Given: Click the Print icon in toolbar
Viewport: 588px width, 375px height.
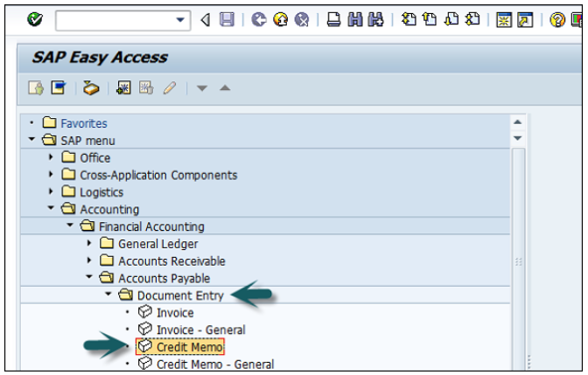Looking at the screenshot, I should coord(333,19).
